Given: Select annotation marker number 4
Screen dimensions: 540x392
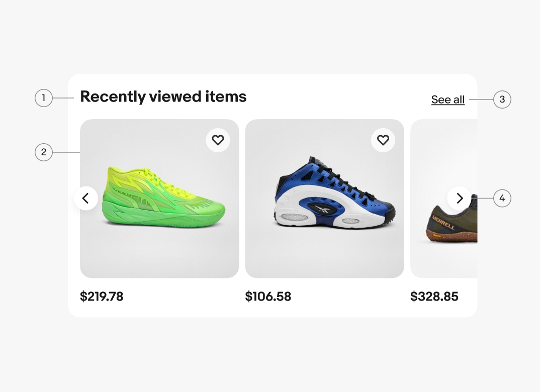Looking at the screenshot, I should (x=502, y=199).
